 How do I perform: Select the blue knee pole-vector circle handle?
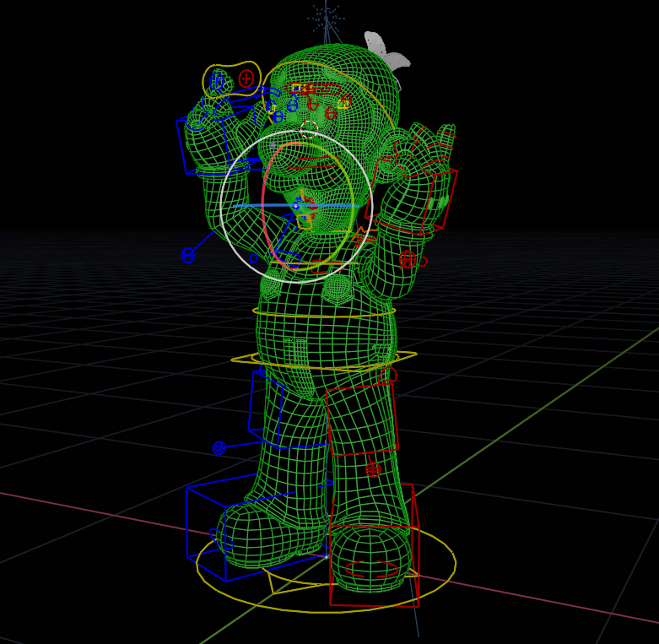tap(219, 448)
